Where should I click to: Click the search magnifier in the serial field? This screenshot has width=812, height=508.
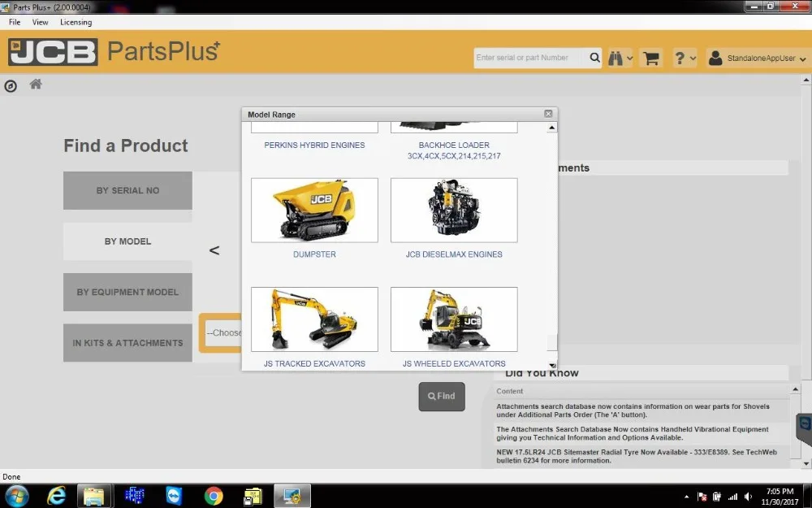(594, 58)
